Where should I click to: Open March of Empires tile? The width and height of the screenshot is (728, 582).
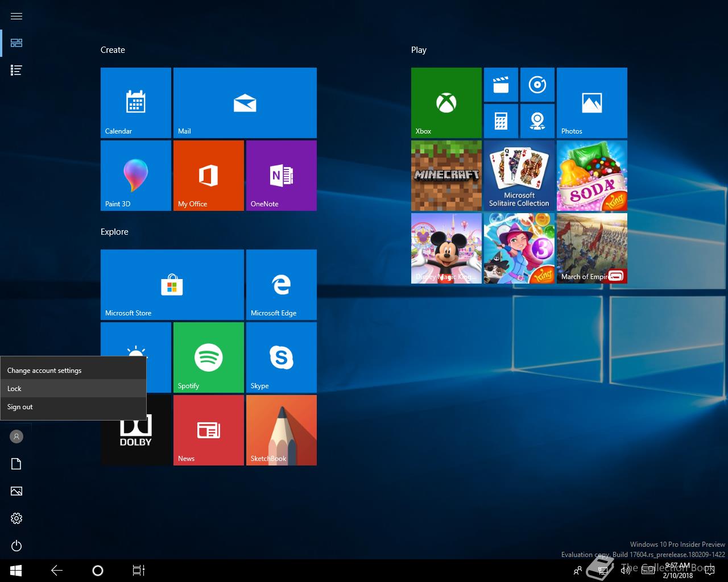pyautogui.click(x=592, y=248)
